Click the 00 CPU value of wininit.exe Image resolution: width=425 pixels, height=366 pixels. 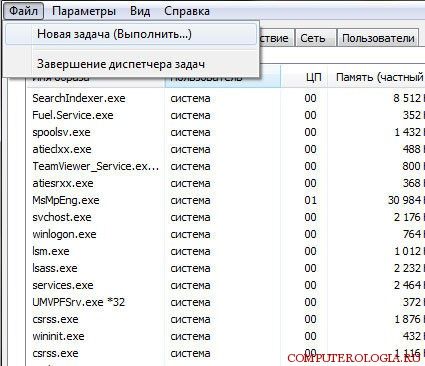pyautogui.click(x=310, y=336)
